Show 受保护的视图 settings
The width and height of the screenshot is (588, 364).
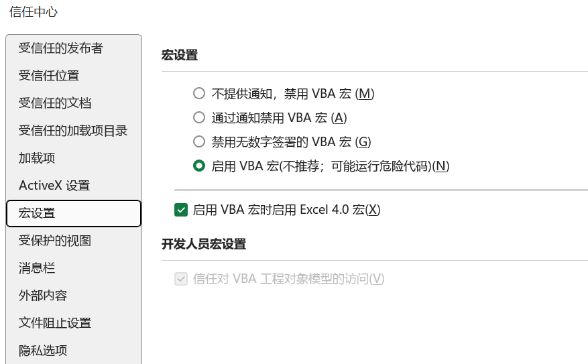[x=55, y=241]
